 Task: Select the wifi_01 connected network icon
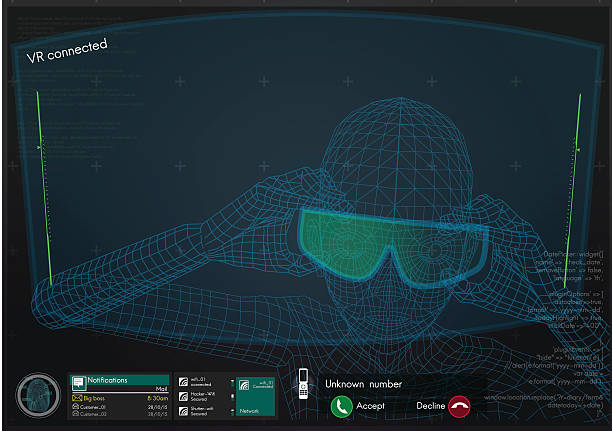183,382
